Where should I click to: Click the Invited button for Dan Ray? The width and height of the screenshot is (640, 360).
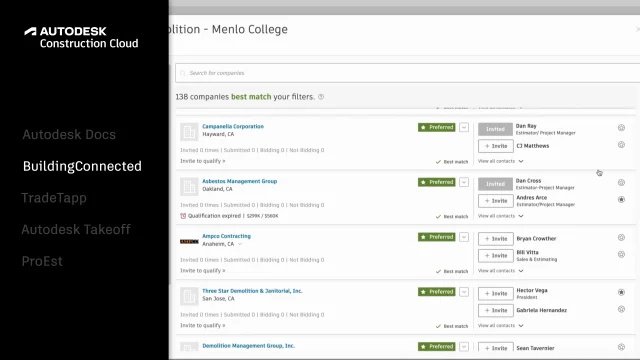(x=496, y=129)
